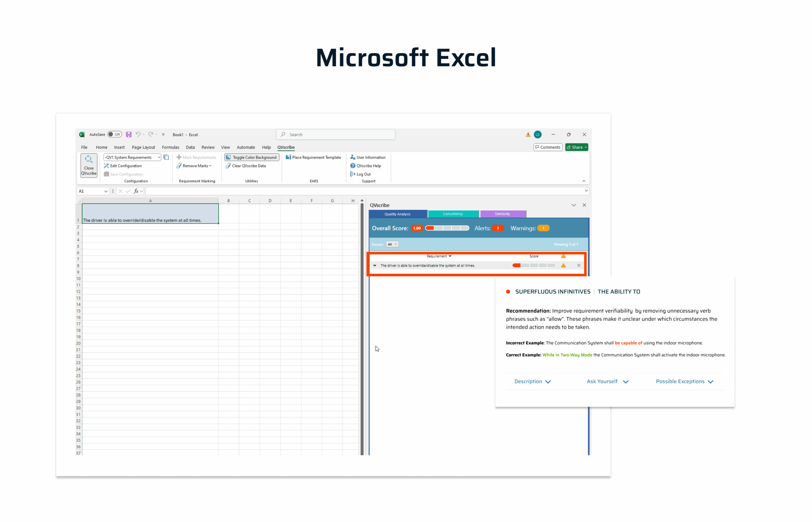
Task: Click column B header
Action: point(228,201)
